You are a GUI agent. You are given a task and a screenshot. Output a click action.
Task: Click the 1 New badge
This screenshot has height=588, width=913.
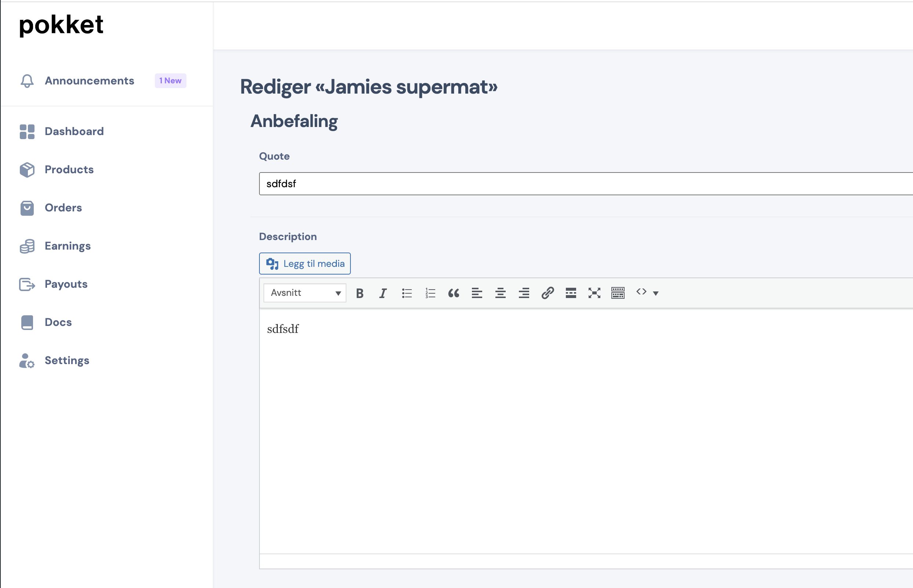coord(170,80)
